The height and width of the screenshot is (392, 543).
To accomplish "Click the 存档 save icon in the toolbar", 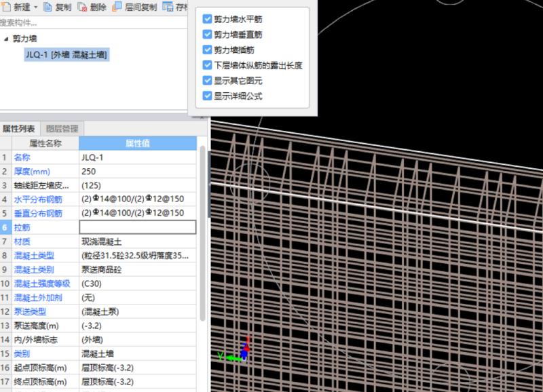I will [x=168, y=7].
